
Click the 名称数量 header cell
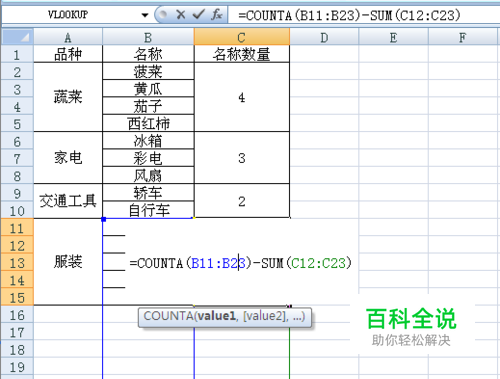point(242,54)
